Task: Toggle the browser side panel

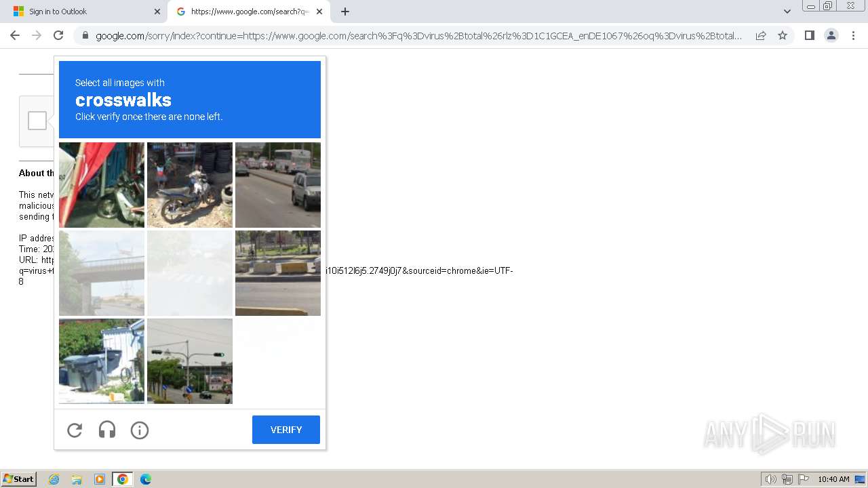Action: pyautogui.click(x=809, y=35)
